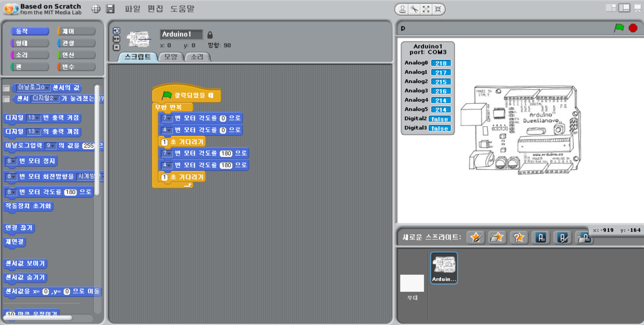Viewport: 644px width, 325px height.
Task: Select 연산 block category
Action: coord(76,55)
